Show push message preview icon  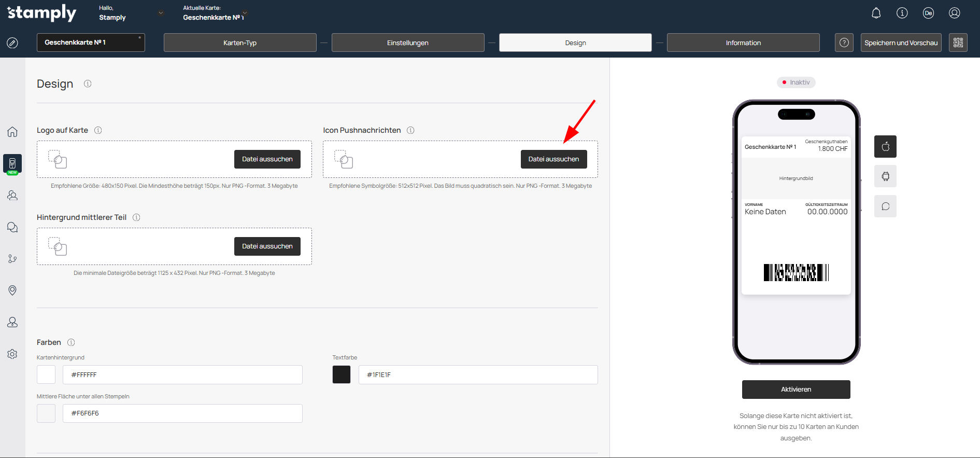click(885, 206)
